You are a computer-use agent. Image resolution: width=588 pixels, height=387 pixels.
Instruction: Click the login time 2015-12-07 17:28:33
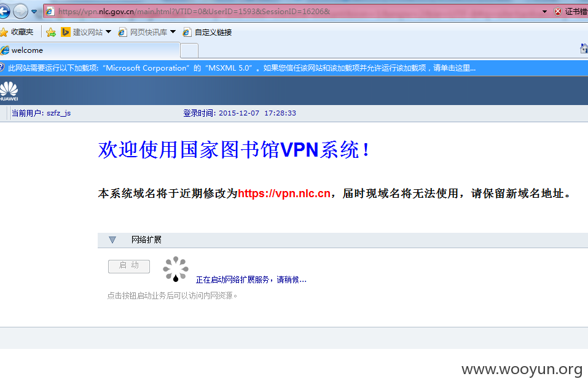pyautogui.click(x=240, y=113)
